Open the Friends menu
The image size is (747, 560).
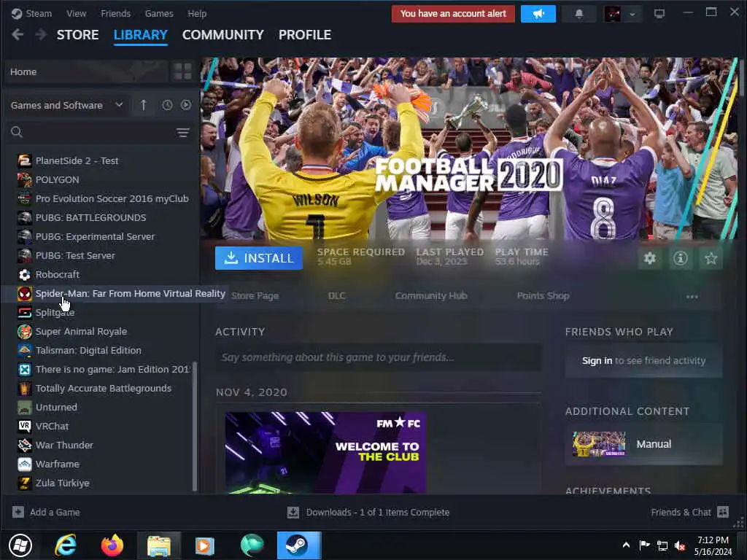(x=115, y=13)
